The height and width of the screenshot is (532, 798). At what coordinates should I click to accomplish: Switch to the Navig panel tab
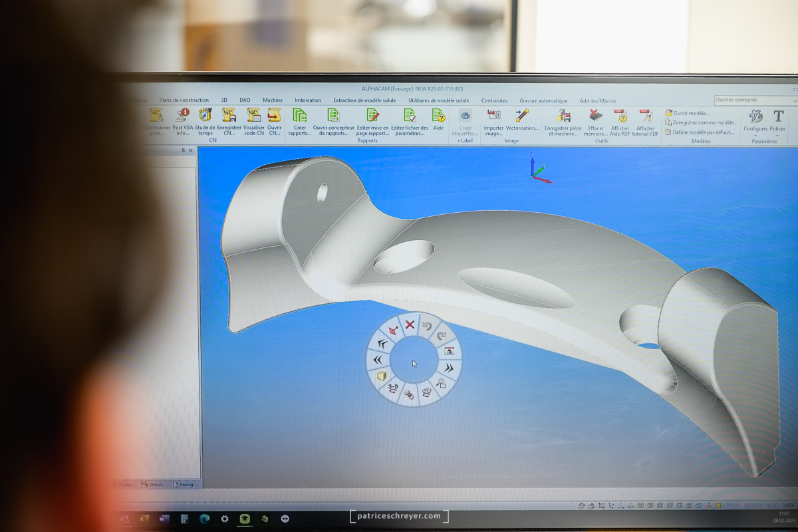(x=185, y=484)
